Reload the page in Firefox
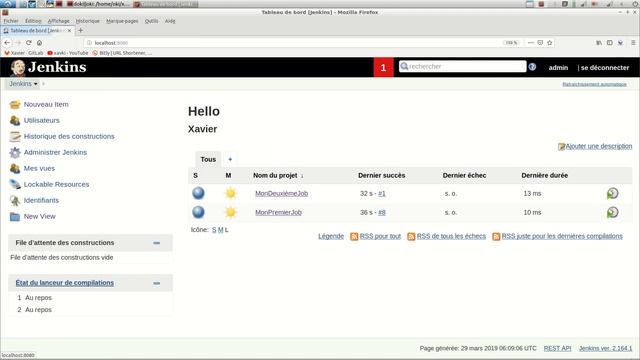Screen dimensions: 640x360 tap(29, 42)
